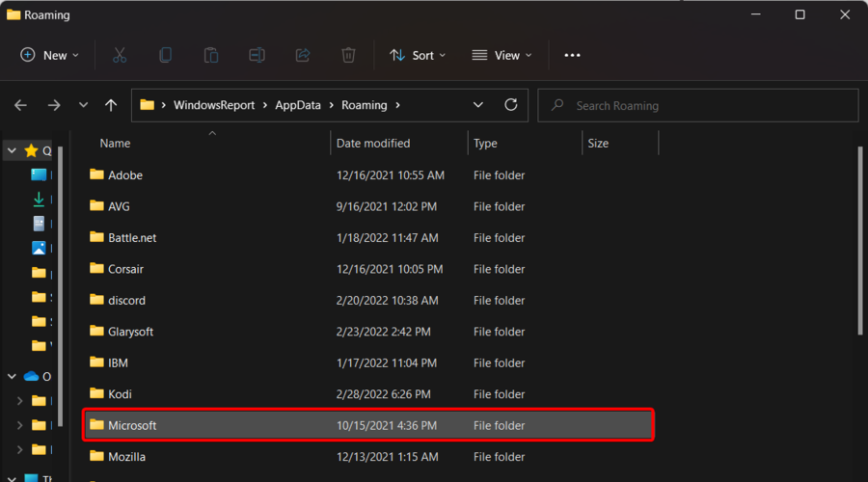Image resolution: width=868 pixels, height=482 pixels.
Task: Sort by the Date modified column
Action: coord(373,144)
